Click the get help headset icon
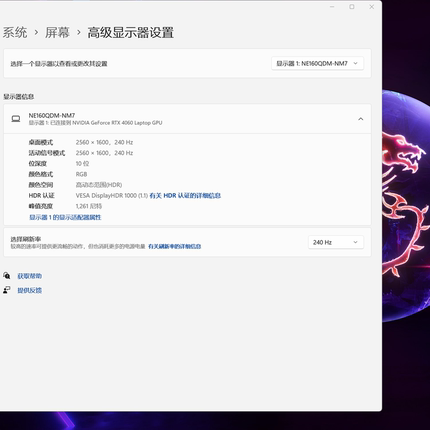Image resolution: width=430 pixels, height=430 pixels. (7, 276)
